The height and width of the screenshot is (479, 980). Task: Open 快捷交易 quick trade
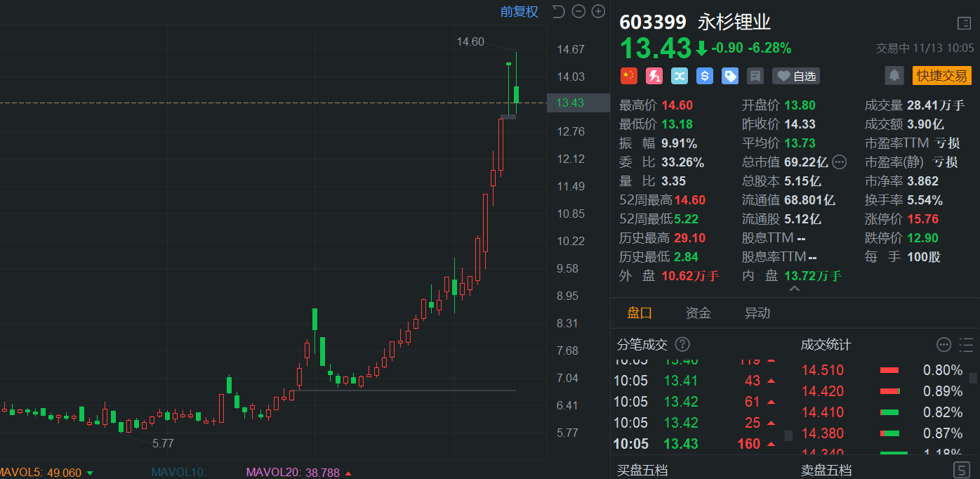(x=941, y=76)
